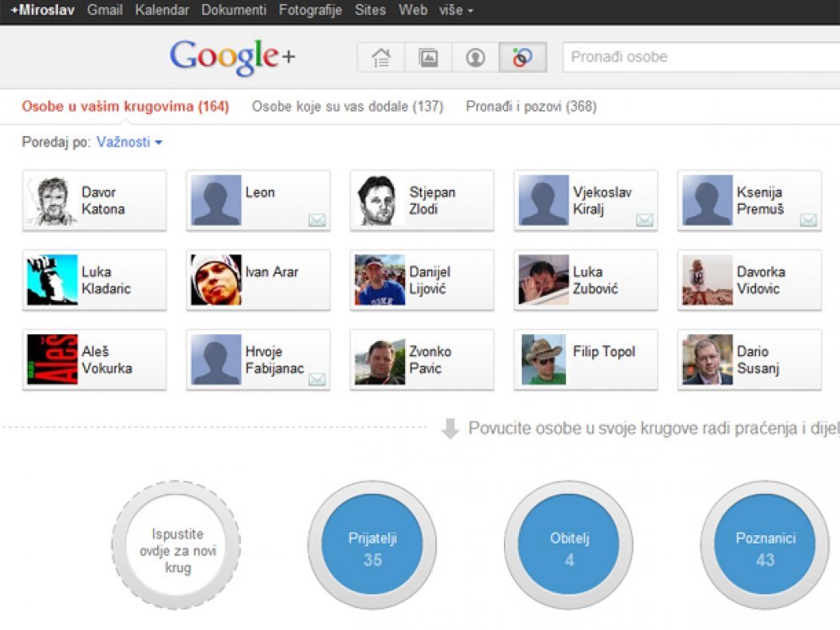Image resolution: width=840 pixels, height=630 pixels.
Task: Select the 'Aleš Vokurka' name text
Action: tap(107, 360)
